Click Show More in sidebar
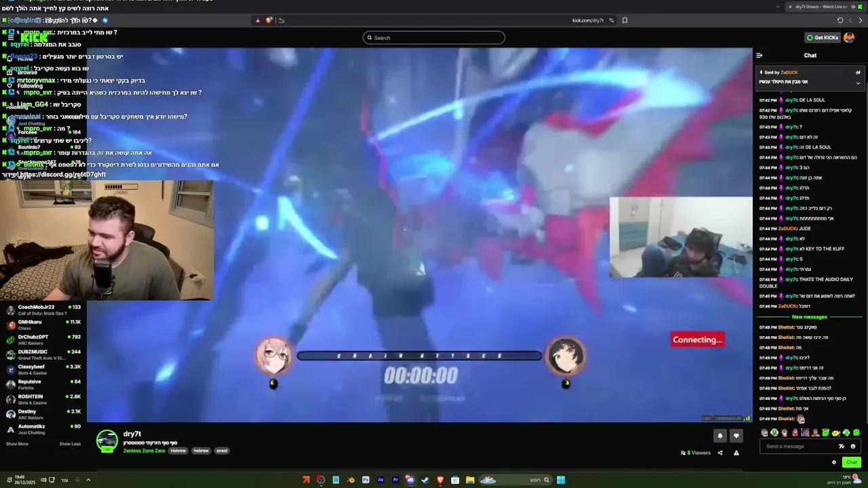Viewport: 868px width, 488px height. coord(17,444)
